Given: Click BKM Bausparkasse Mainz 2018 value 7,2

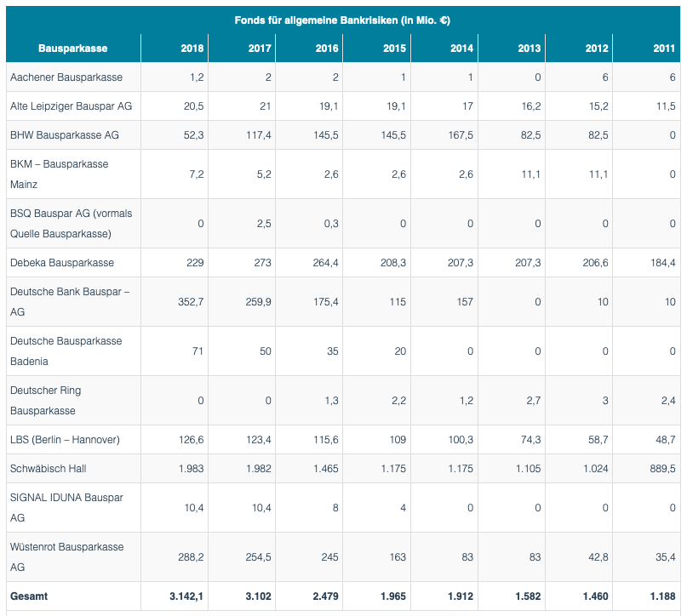Looking at the screenshot, I should pos(197,174).
